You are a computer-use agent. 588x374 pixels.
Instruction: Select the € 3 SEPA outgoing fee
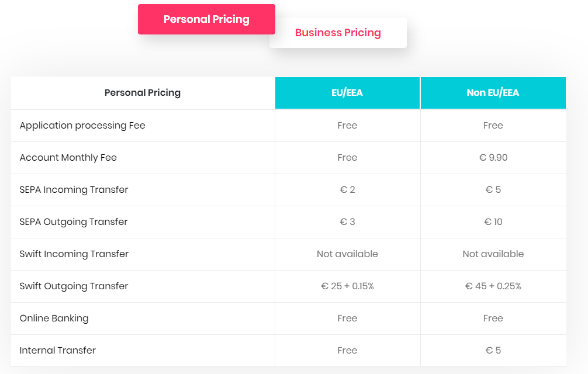pyautogui.click(x=347, y=222)
